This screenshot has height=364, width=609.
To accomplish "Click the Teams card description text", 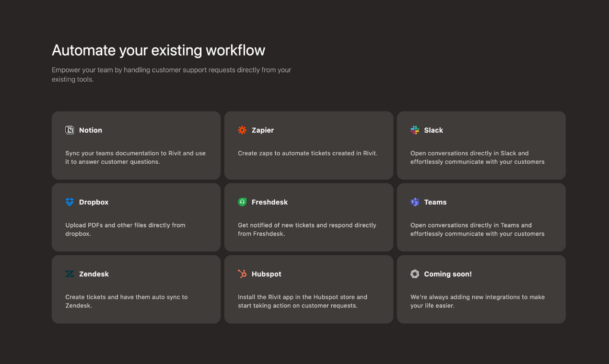I will pos(477,229).
